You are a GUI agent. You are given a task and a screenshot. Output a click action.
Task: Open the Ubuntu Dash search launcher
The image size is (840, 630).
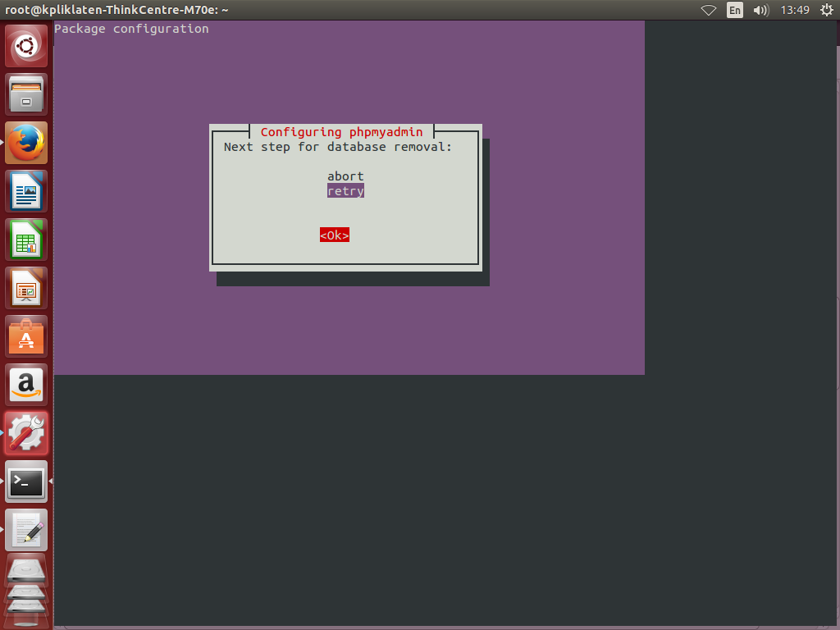(26, 46)
